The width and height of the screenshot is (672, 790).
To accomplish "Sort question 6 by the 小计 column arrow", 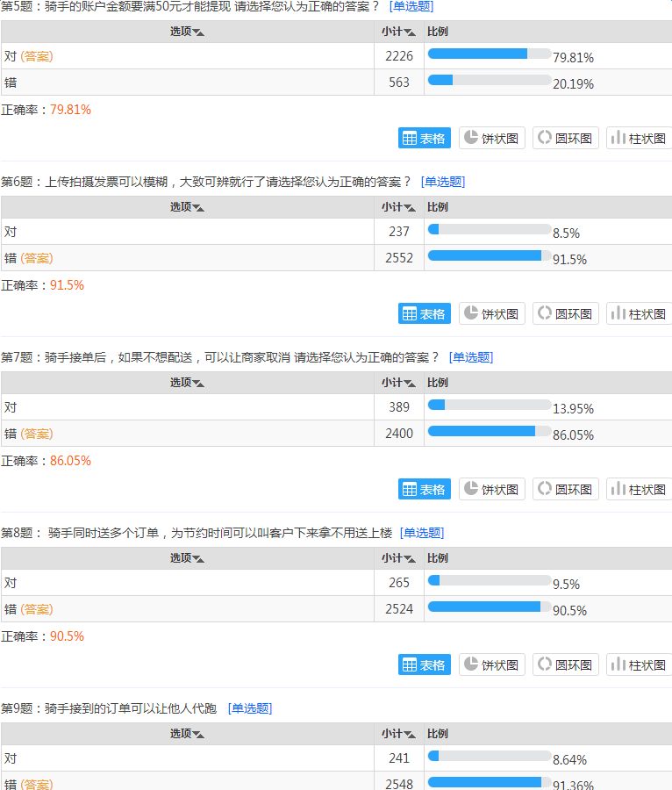I will [410, 208].
